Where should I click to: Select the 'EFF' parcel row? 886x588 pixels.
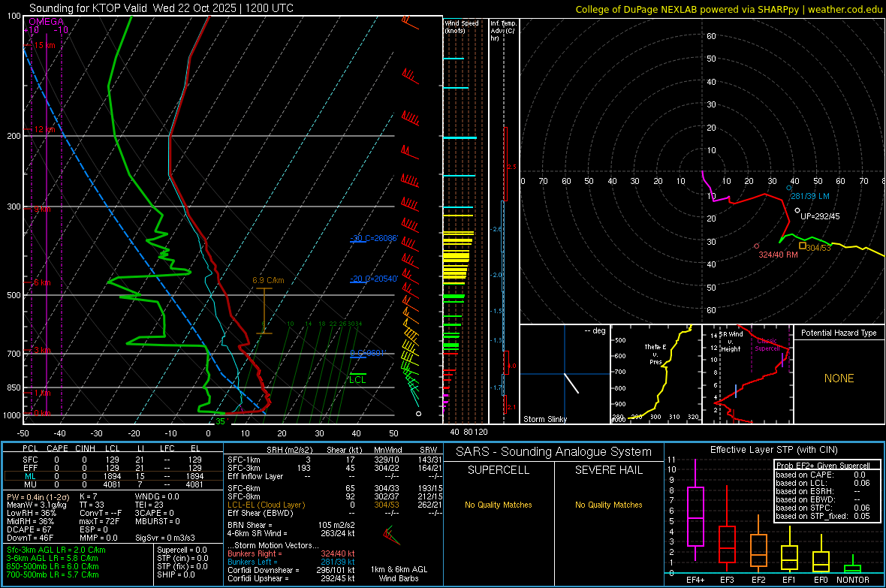(113, 468)
